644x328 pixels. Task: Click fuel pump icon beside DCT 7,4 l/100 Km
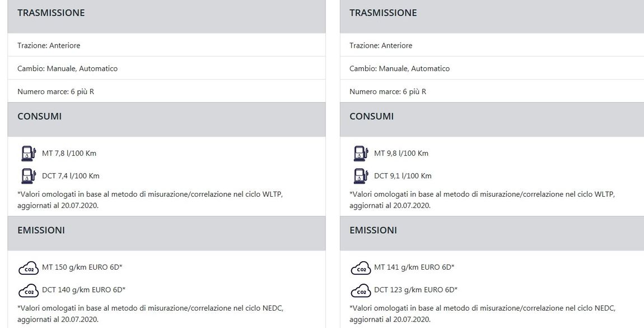[29, 176]
